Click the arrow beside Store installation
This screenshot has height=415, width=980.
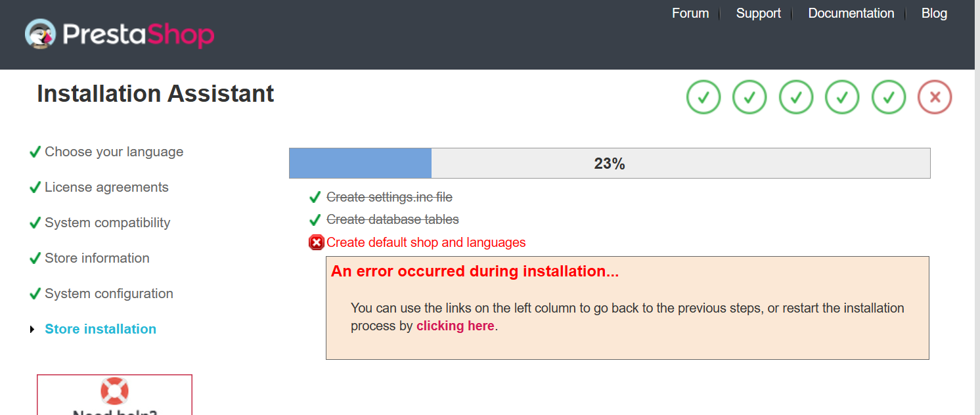(32, 330)
